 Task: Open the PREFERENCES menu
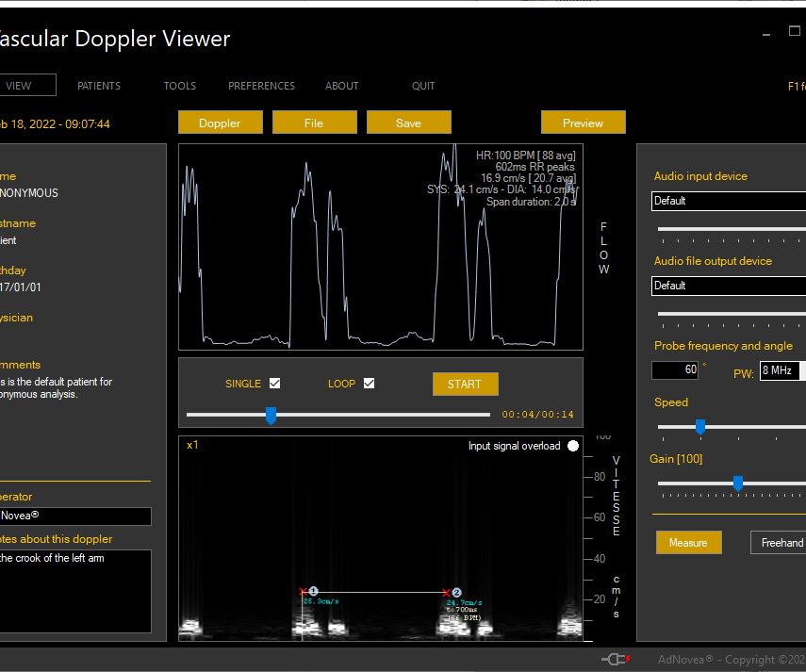coord(261,85)
